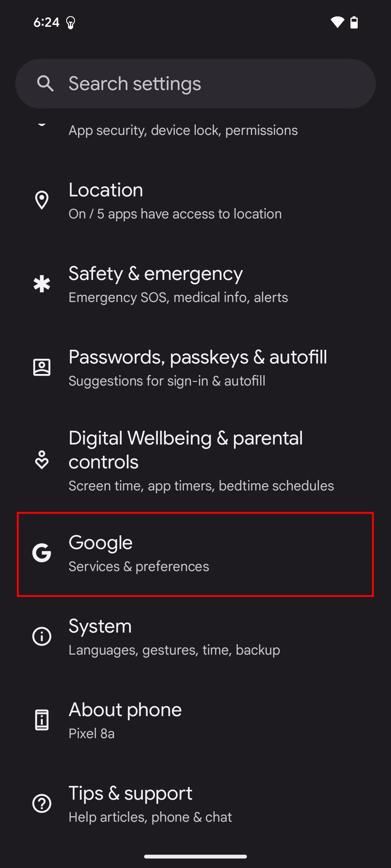
Task: Open System languages, gestures, time, backup
Action: 195,638
